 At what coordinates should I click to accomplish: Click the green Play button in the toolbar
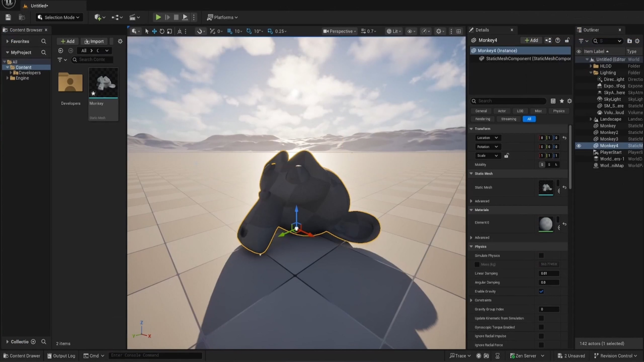(x=158, y=17)
